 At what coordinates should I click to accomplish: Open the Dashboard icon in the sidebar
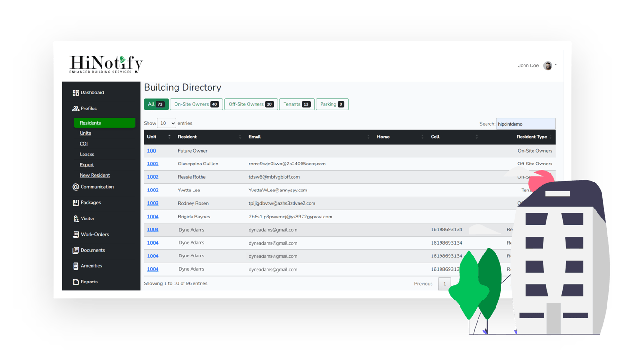pyautogui.click(x=75, y=93)
